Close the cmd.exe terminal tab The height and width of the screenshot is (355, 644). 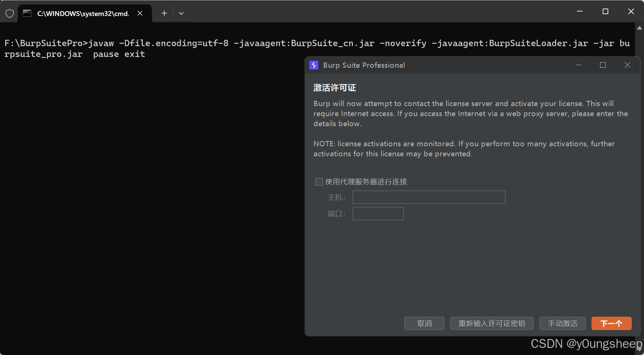(140, 13)
